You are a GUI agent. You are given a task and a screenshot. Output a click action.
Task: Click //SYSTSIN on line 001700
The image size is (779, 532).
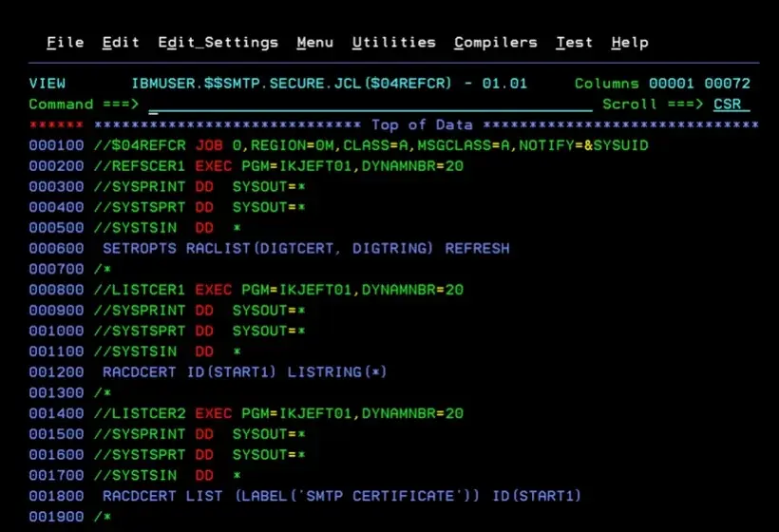[x=135, y=475]
